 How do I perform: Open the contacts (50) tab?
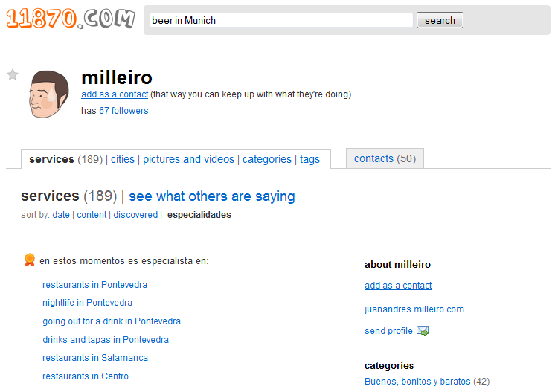385,158
